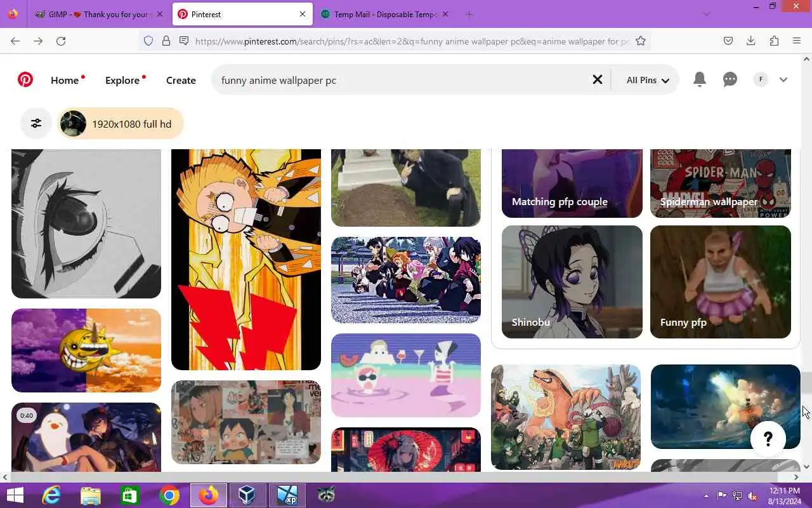Open the Shinobu suggestion tile

(x=572, y=282)
